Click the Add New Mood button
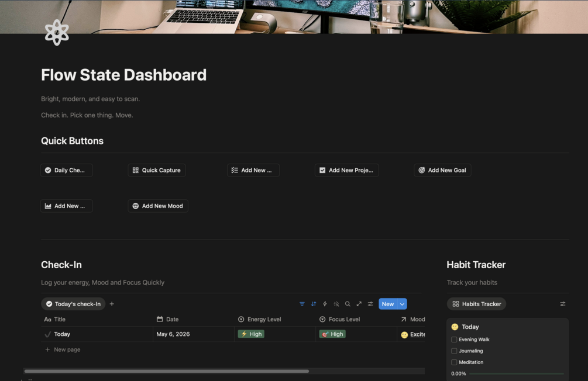 (158, 206)
